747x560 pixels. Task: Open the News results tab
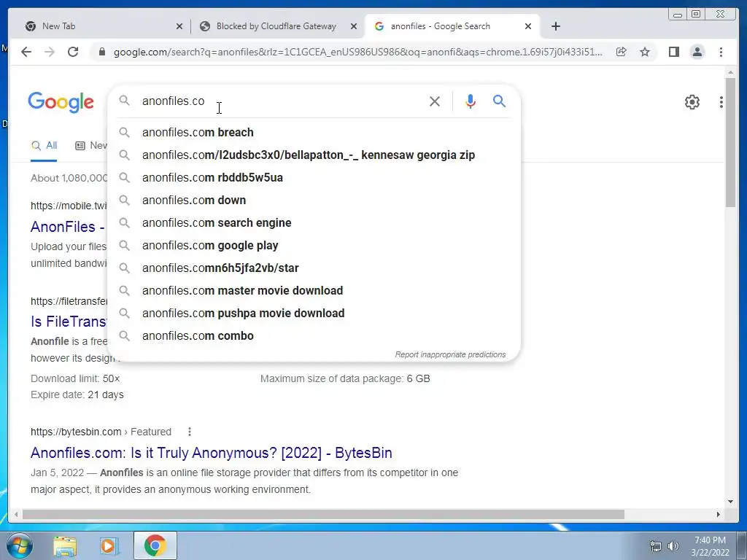tap(91, 146)
